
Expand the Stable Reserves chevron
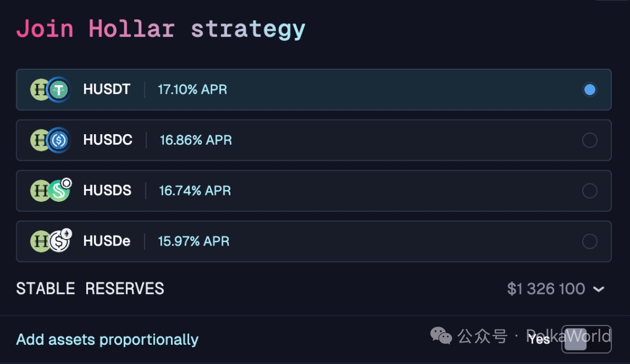pos(598,289)
